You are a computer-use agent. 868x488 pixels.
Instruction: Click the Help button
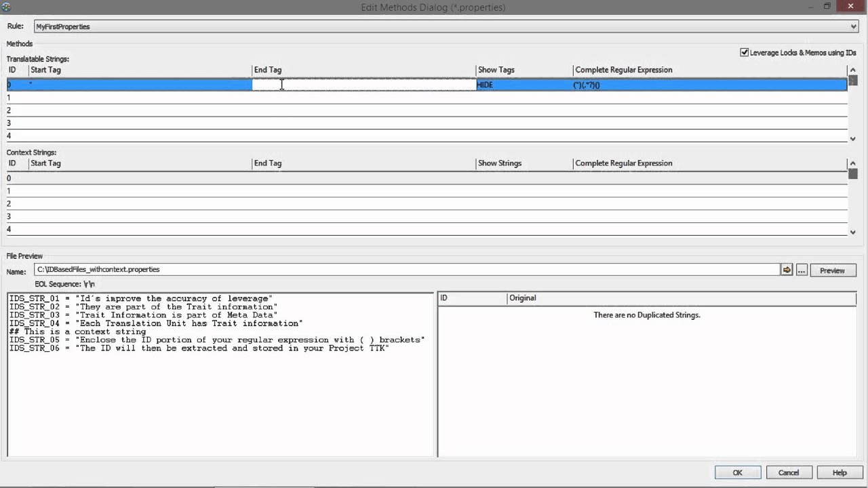(840, 472)
